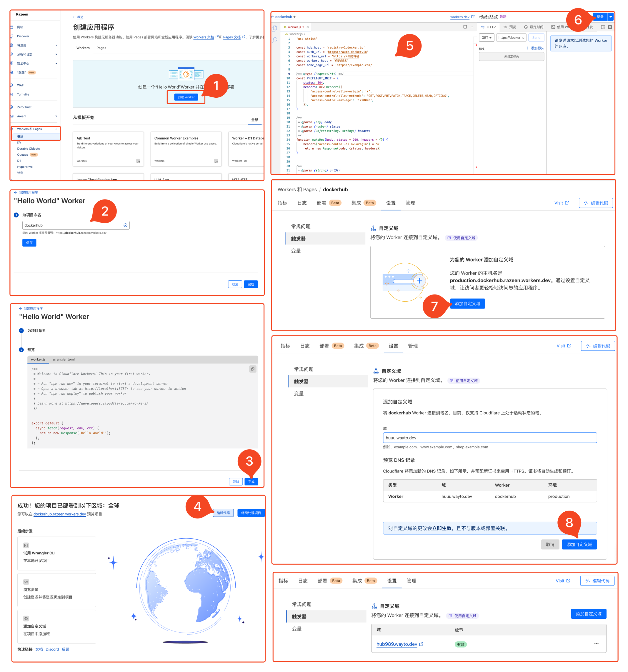Select KV under Workers 和 Pages

coord(19,143)
